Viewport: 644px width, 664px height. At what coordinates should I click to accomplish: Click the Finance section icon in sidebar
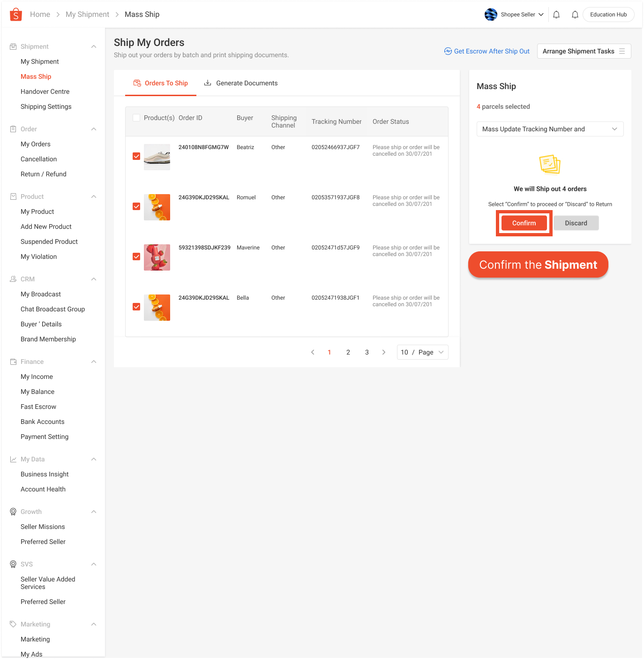point(13,362)
